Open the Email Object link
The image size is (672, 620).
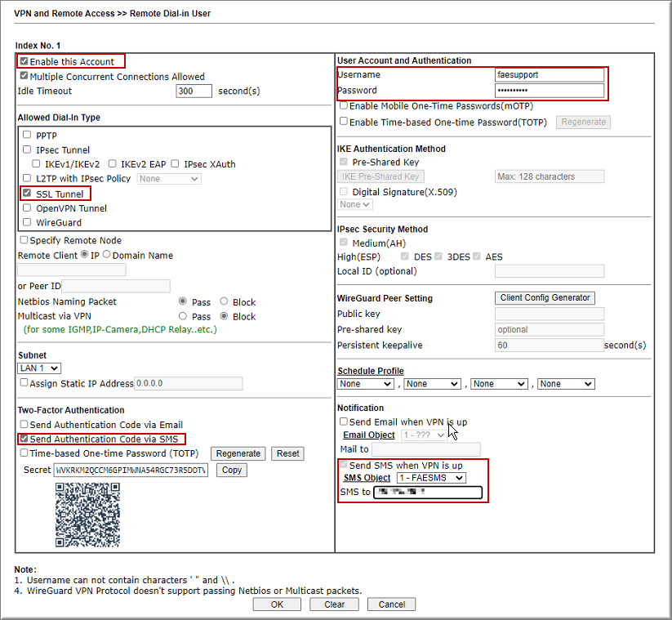coord(369,435)
